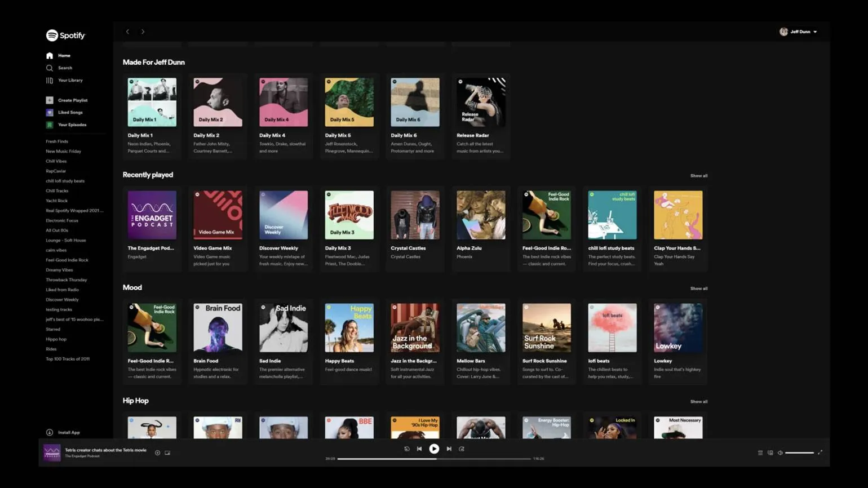Adjust the volume slider

coord(799,453)
